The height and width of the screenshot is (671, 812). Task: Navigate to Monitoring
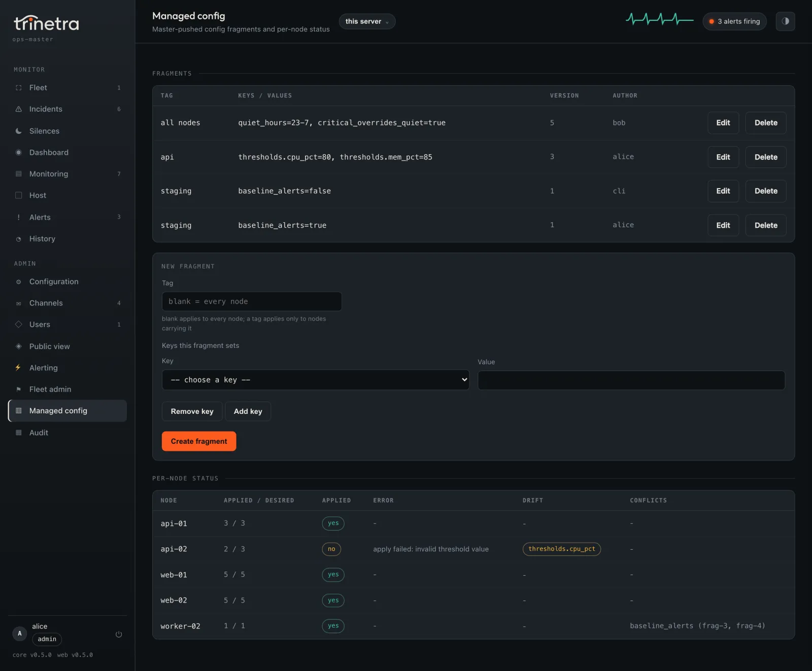67,174
